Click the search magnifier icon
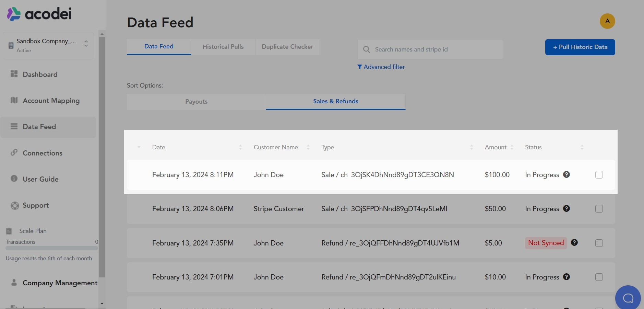 point(367,49)
